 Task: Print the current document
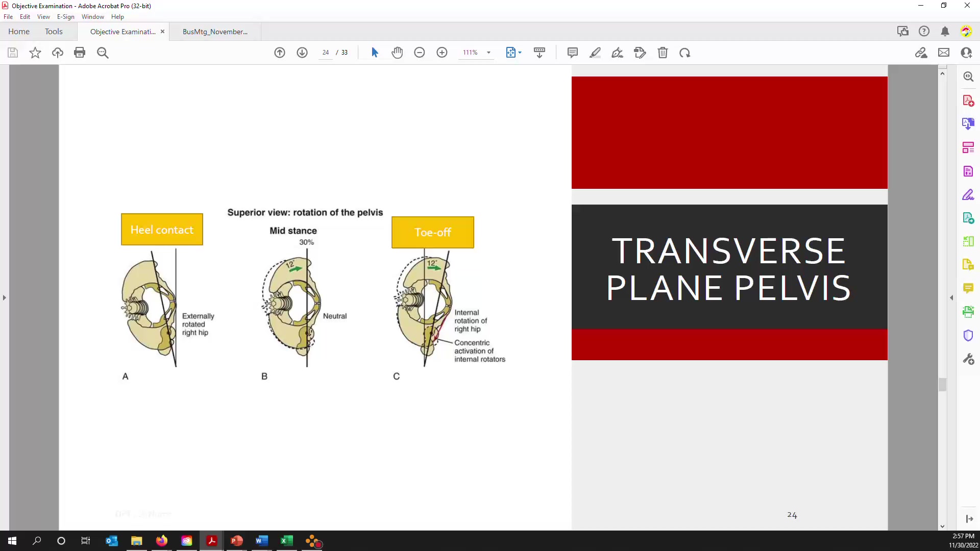80,53
